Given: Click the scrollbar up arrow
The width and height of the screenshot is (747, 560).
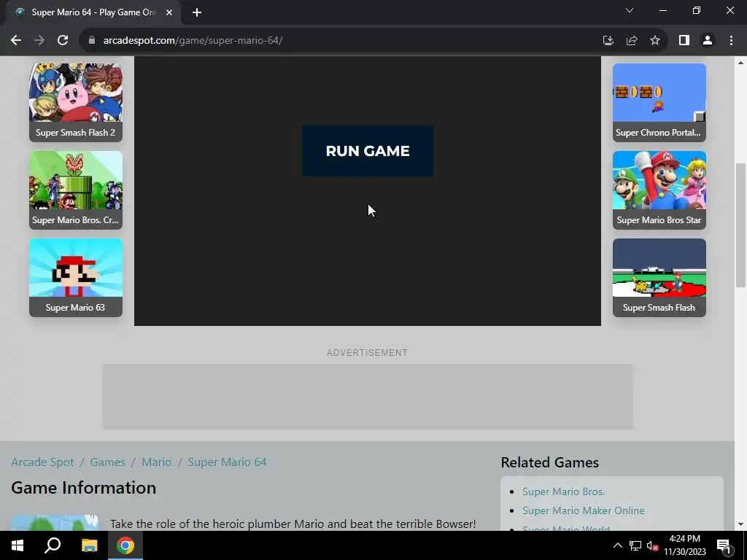Looking at the screenshot, I should [x=740, y=63].
